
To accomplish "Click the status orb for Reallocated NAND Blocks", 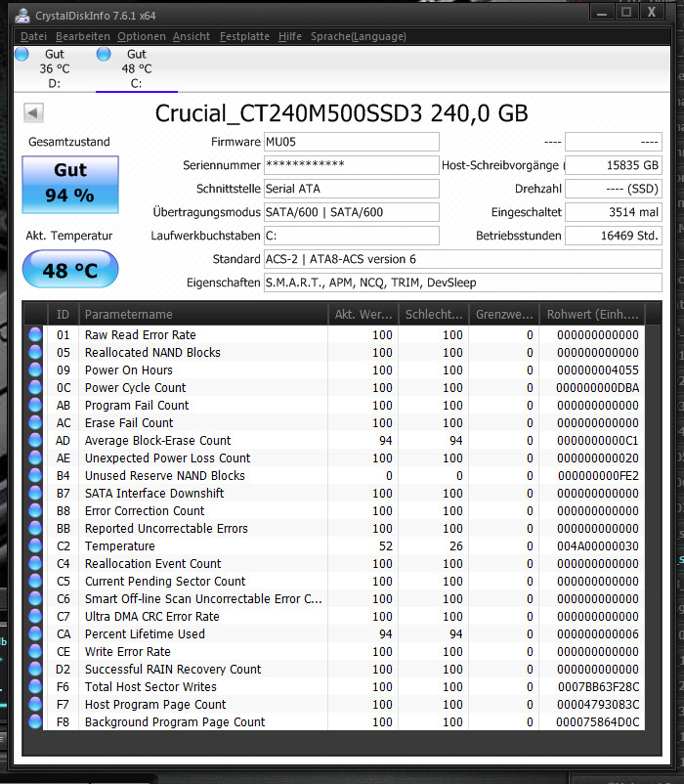I will pos(35,353).
